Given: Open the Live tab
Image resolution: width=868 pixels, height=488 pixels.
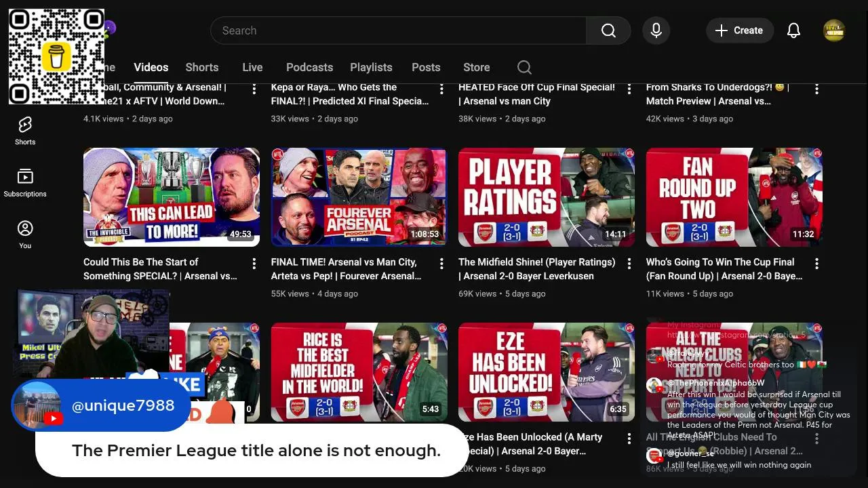Looking at the screenshot, I should pyautogui.click(x=252, y=67).
